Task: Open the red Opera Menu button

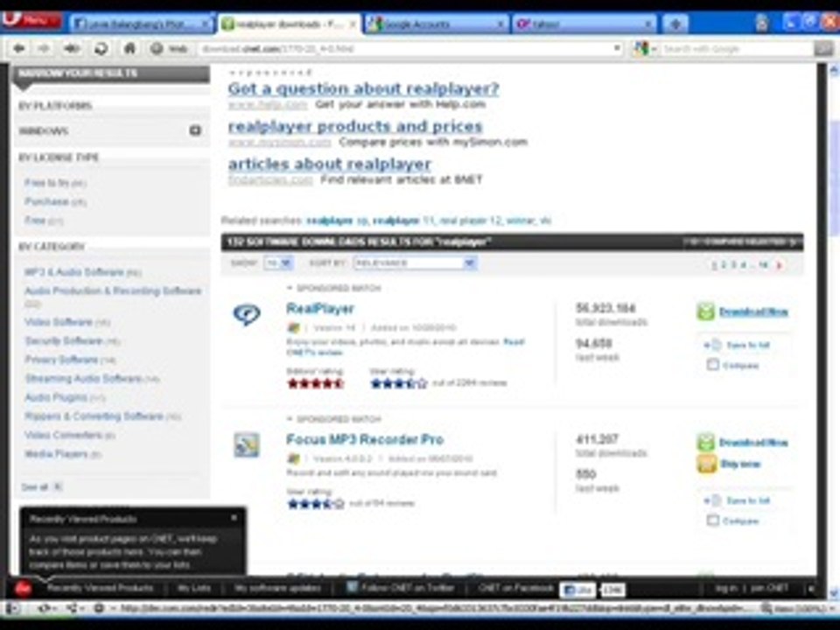Action: coord(31,21)
